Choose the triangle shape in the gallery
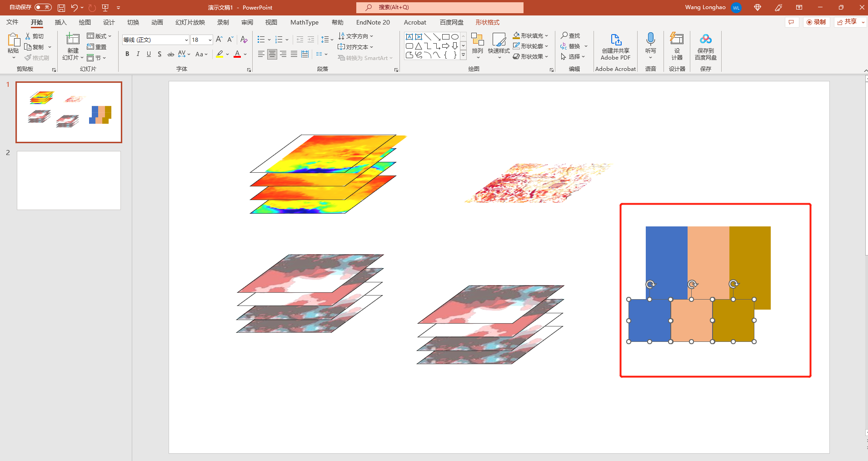868x461 pixels. [x=419, y=46]
